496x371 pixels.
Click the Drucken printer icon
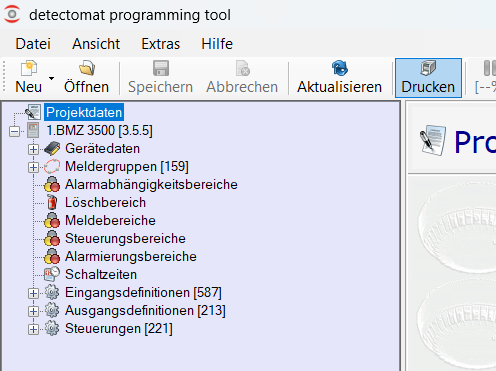[x=428, y=68]
